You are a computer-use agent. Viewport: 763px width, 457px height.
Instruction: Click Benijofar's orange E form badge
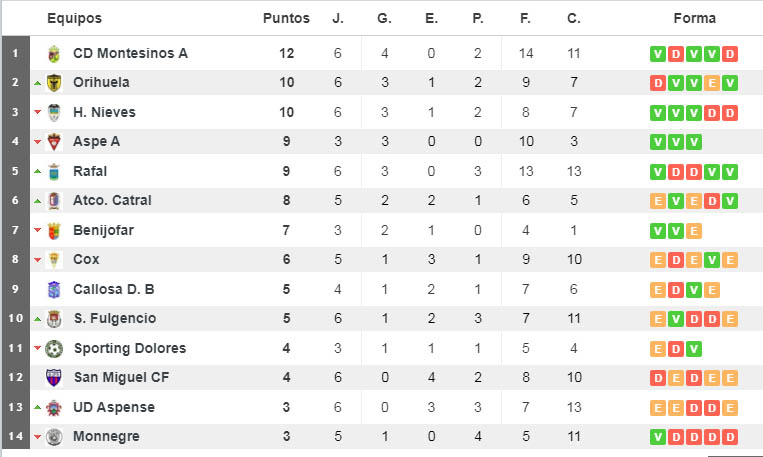click(694, 231)
